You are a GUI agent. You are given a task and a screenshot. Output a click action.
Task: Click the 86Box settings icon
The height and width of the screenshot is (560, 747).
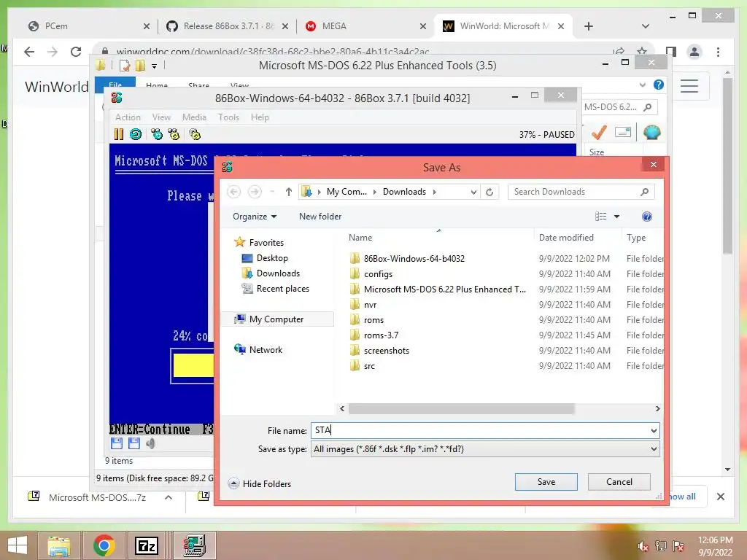[195, 134]
